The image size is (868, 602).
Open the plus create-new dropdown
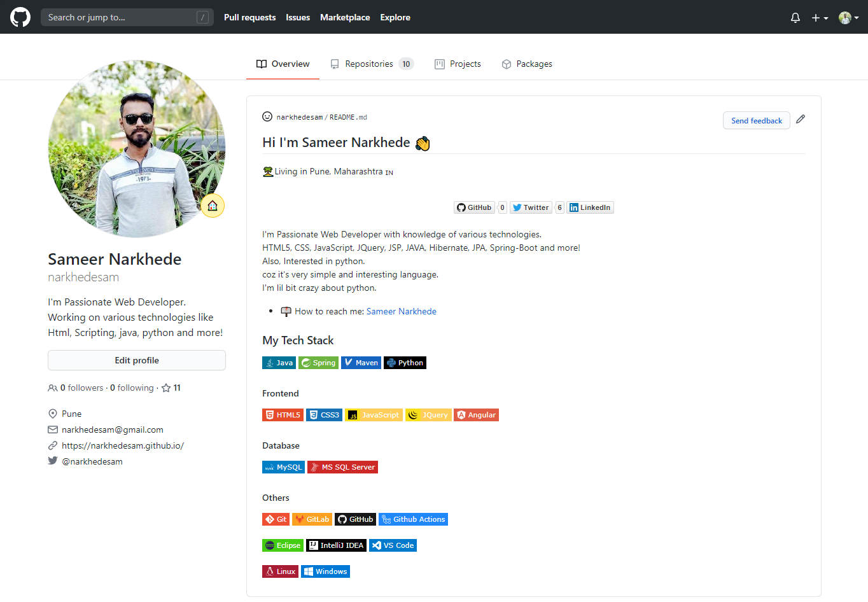[x=820, y=18]
